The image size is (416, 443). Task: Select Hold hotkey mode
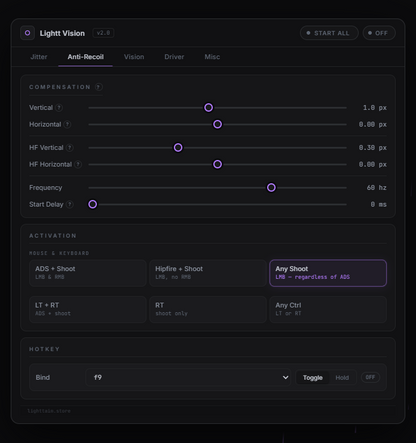[x=342, y=378]
